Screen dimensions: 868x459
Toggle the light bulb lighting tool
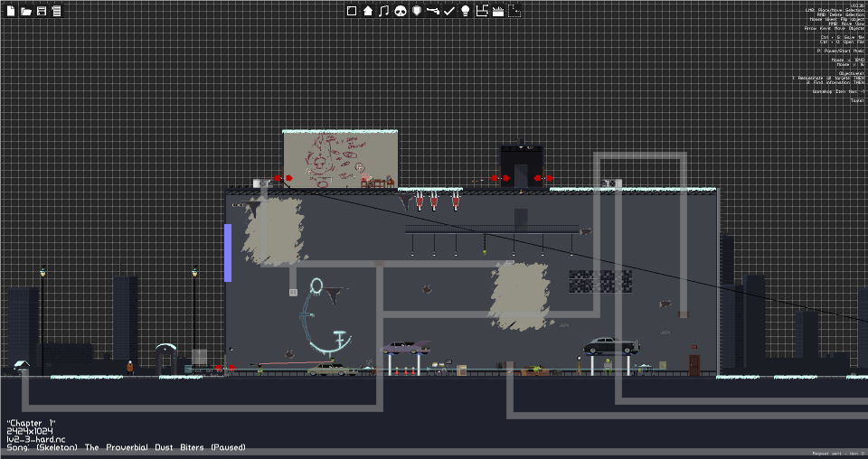(x=466, y=11)
